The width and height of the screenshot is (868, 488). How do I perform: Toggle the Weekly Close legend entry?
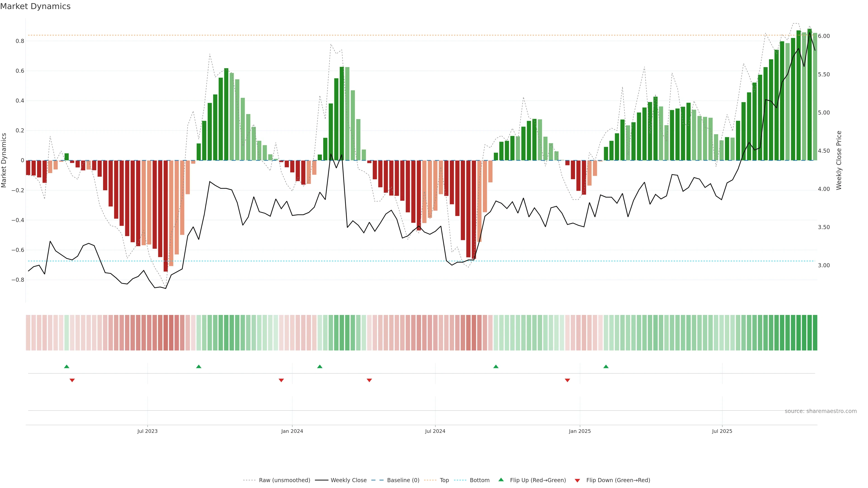click(348, 480)
